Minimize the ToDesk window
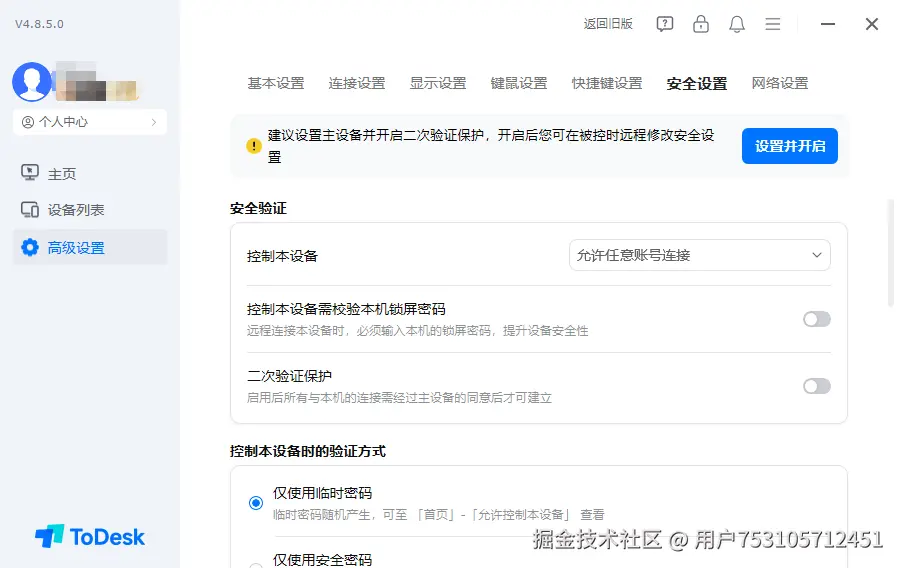The width and height of the screenshot is (900, 568). pyautogui.click(x=828, y=24)
